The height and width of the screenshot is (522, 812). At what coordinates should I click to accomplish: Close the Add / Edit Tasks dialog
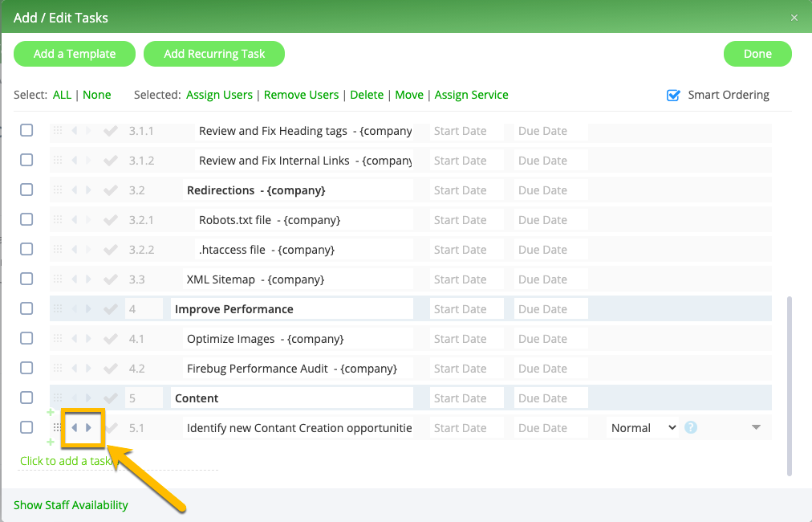pyautogui.click(x=794, y=18)
